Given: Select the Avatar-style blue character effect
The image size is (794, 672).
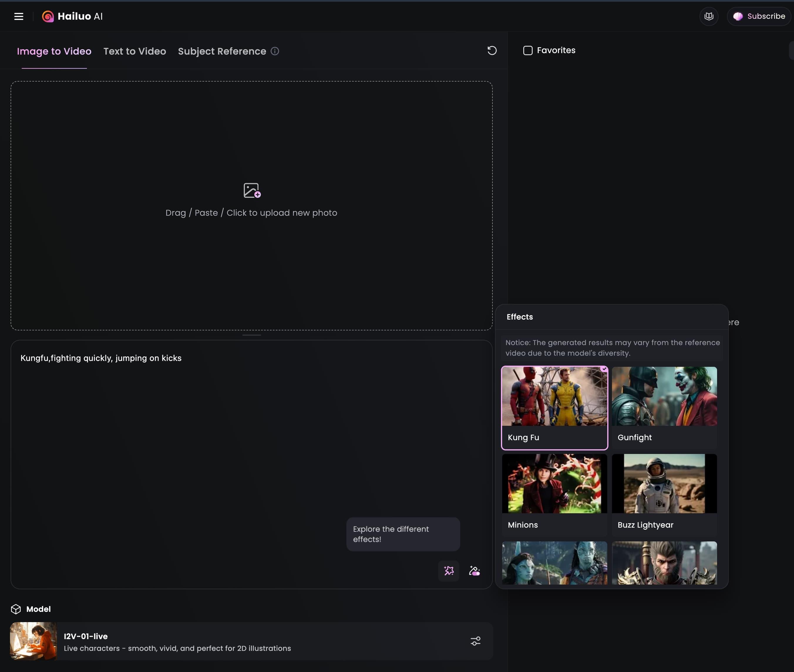Looking at the screenshot, I should click(554, 563).
